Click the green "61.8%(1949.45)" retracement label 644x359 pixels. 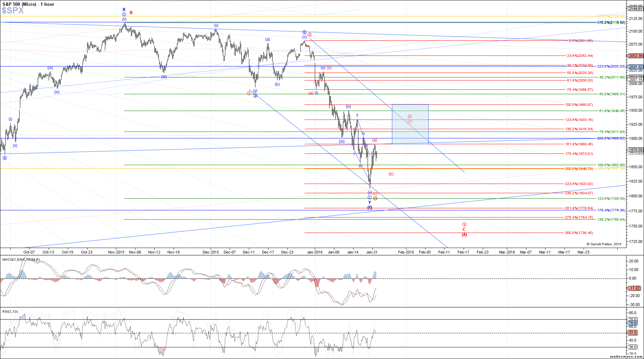tap(612, 111)
